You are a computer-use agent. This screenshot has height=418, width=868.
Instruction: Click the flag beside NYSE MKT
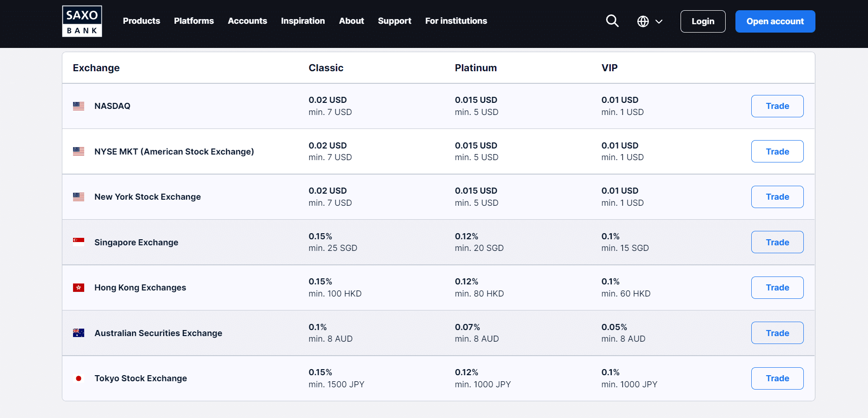click(79, 151)
